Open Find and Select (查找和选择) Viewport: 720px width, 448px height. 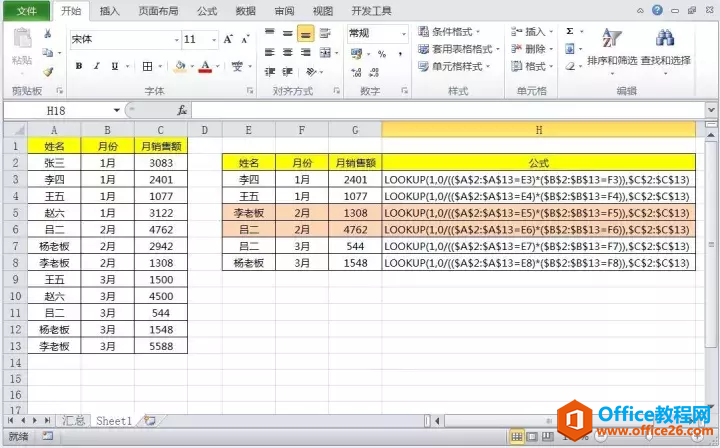tap(665, 50)
